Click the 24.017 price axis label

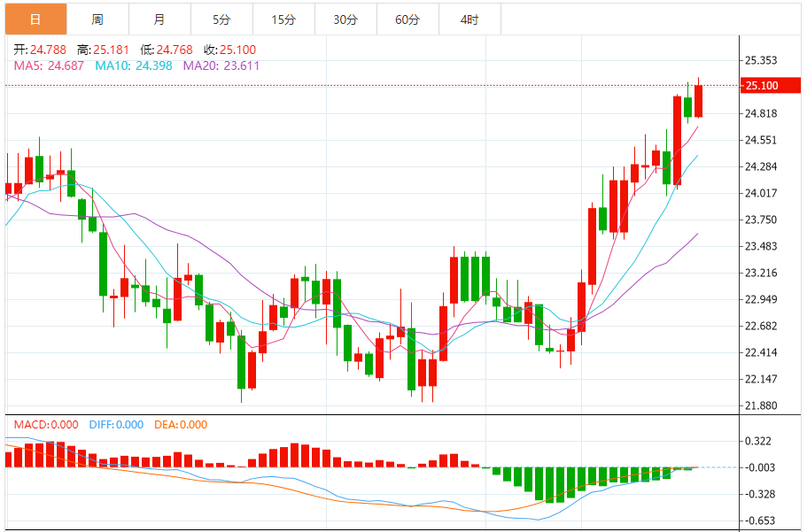(x=761, y=194)
